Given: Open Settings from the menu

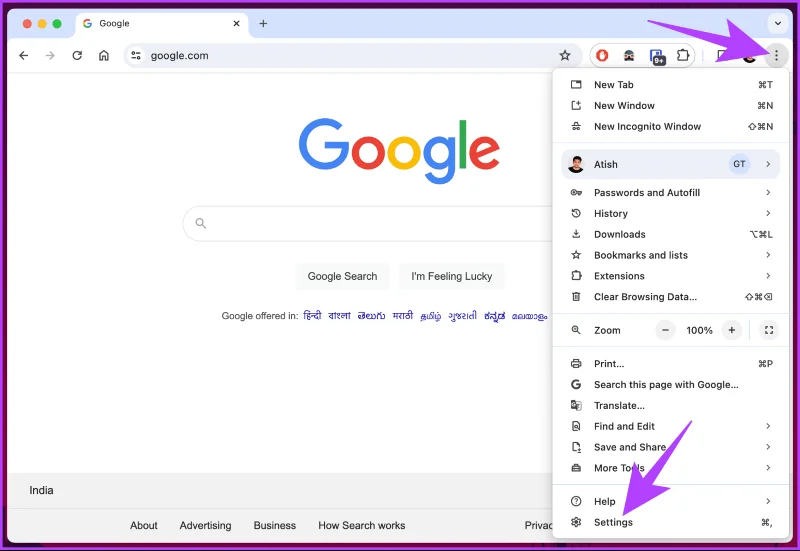Looking at the screenshot, I should pyautogui.click(x=671, y=522).
